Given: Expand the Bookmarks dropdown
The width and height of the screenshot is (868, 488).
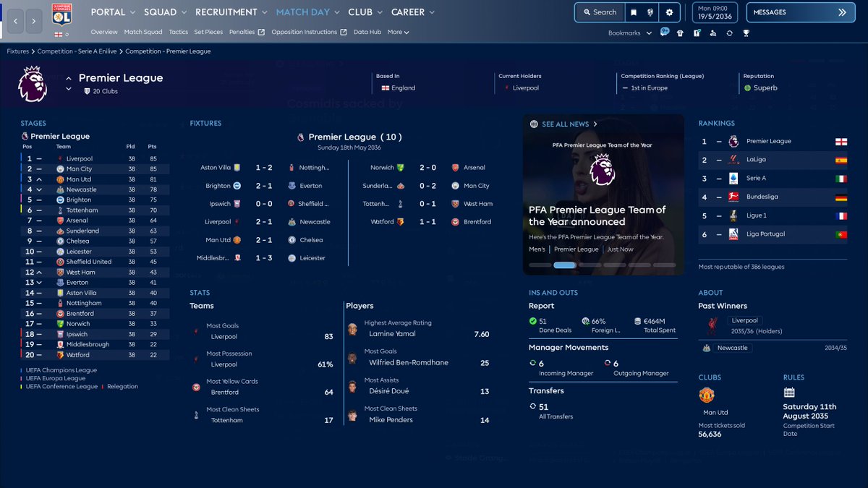Looking at the screenshot, I should pos(629,33).
